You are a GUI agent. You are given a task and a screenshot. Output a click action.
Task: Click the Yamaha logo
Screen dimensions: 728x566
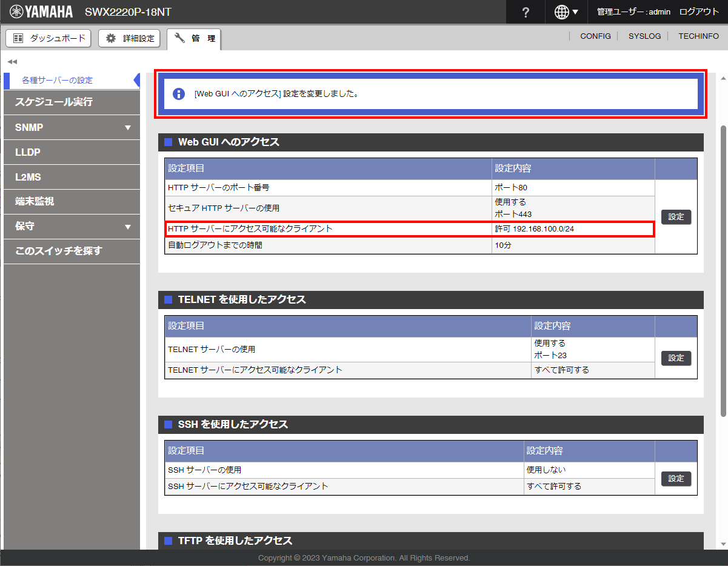tap(41, 12)
